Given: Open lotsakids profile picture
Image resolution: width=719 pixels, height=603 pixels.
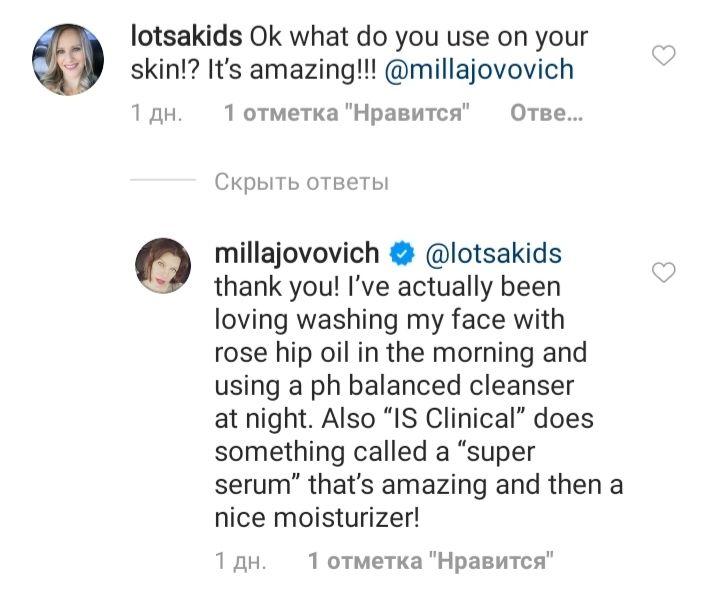Looking at the screenshot, I should pyautogui.click(x=72, y=59).
